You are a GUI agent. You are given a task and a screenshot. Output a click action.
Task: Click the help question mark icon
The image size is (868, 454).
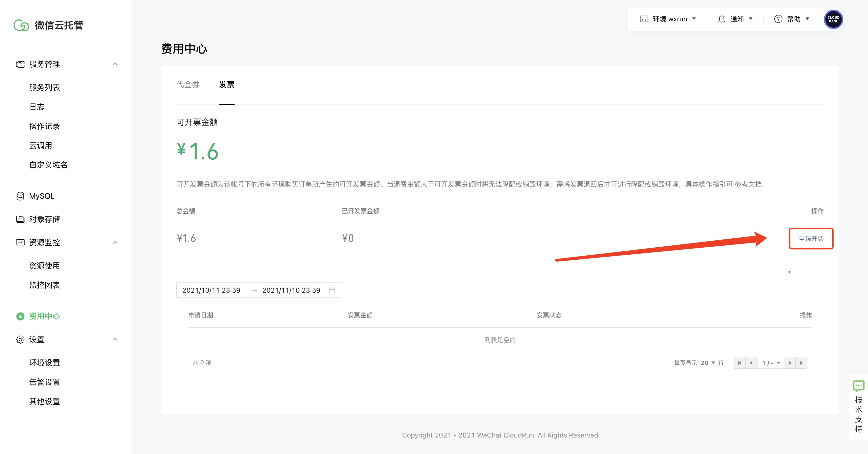click(x=778, y=19)
